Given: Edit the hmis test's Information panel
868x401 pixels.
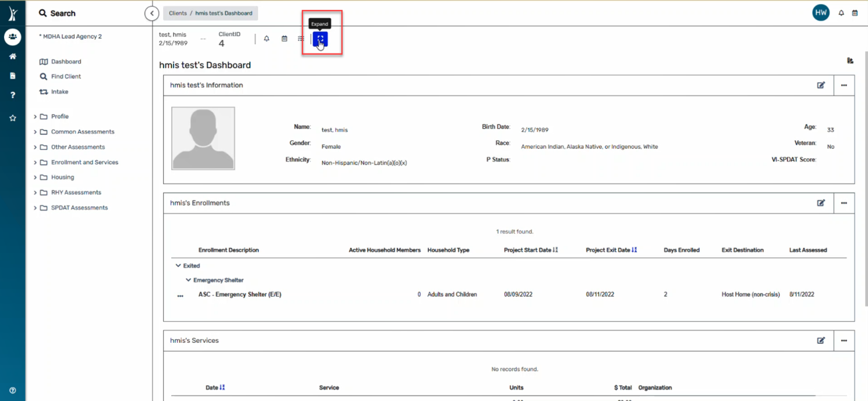Looking at the screenshot, I should tap(821, 85).
